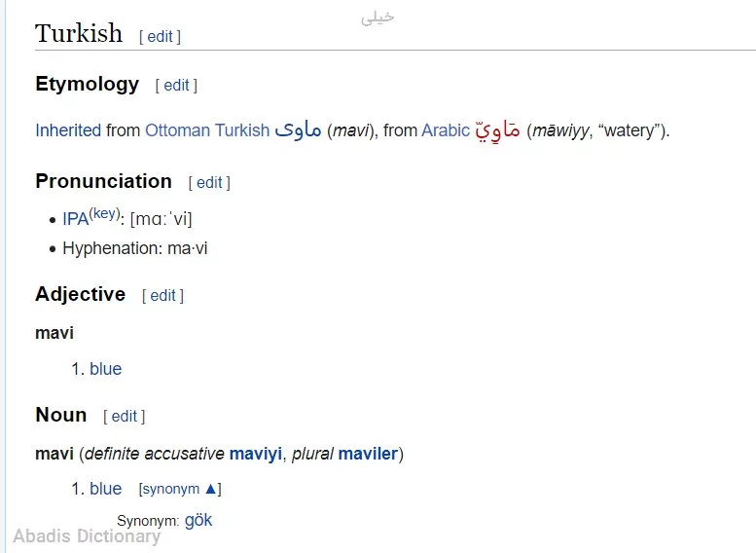The width and height of the screenshot is (756, 553).
Task: Open the IPA pronunciation link
Action: 75,220
